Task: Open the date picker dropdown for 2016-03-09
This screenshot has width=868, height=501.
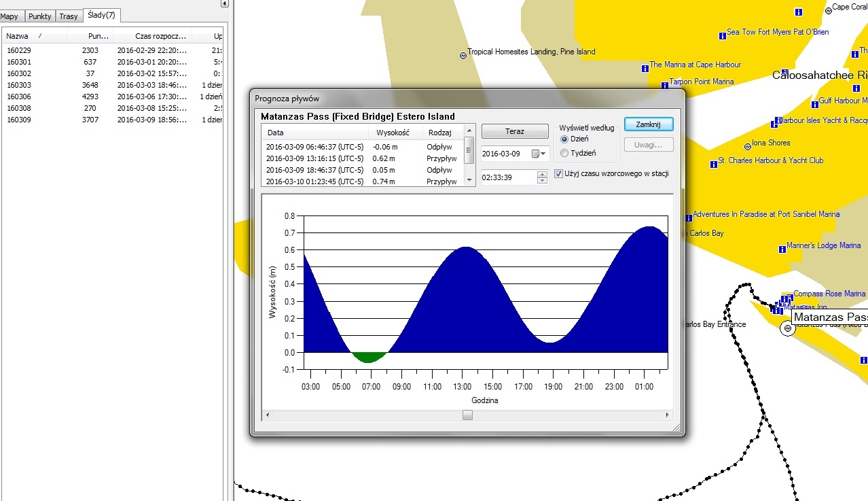Action: pos(543,154)
